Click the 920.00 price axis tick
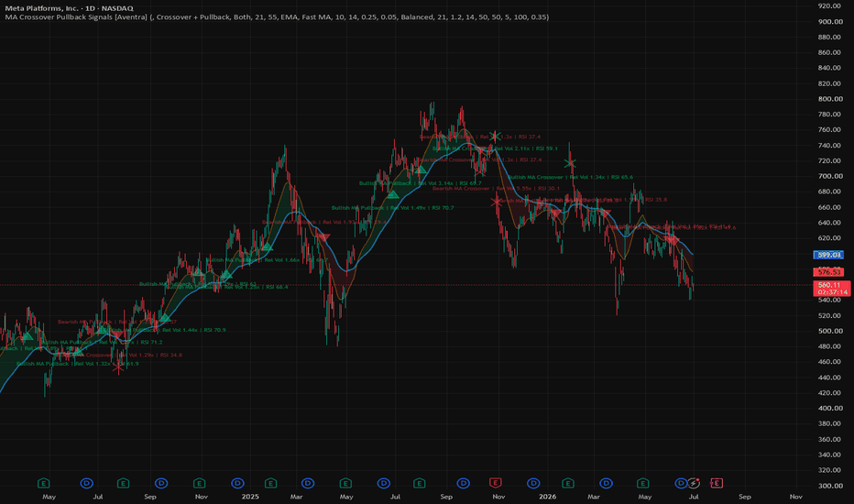 [x=830, y=6]
